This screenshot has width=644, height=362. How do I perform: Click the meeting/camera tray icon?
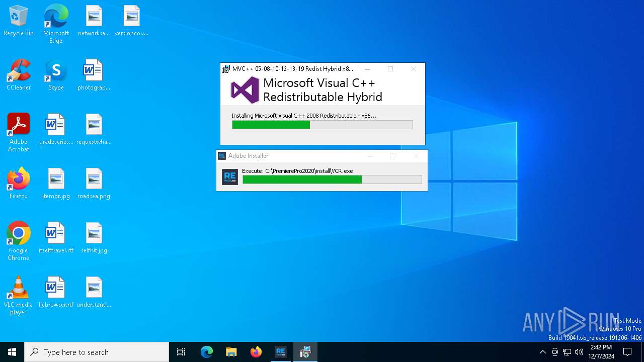point(555,352)
